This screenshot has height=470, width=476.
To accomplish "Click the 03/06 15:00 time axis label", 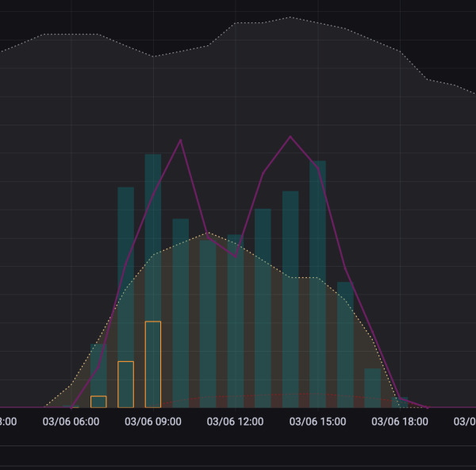I will [317, 422].
